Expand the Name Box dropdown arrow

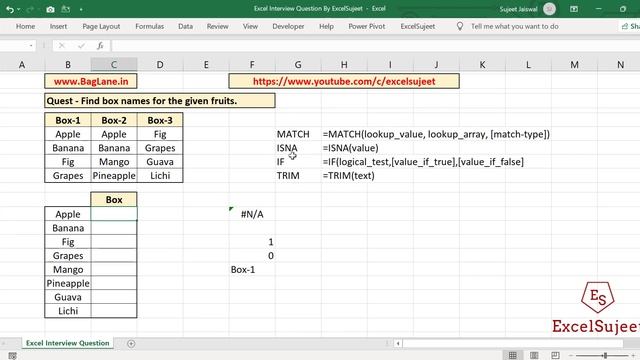[x=31, y=46]
